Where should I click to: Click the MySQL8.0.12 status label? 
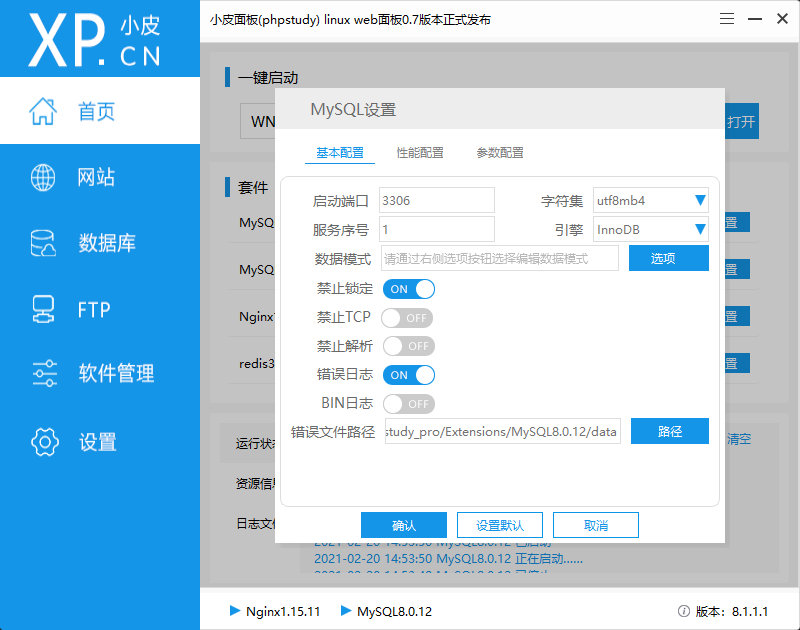[x=394, y=611]
